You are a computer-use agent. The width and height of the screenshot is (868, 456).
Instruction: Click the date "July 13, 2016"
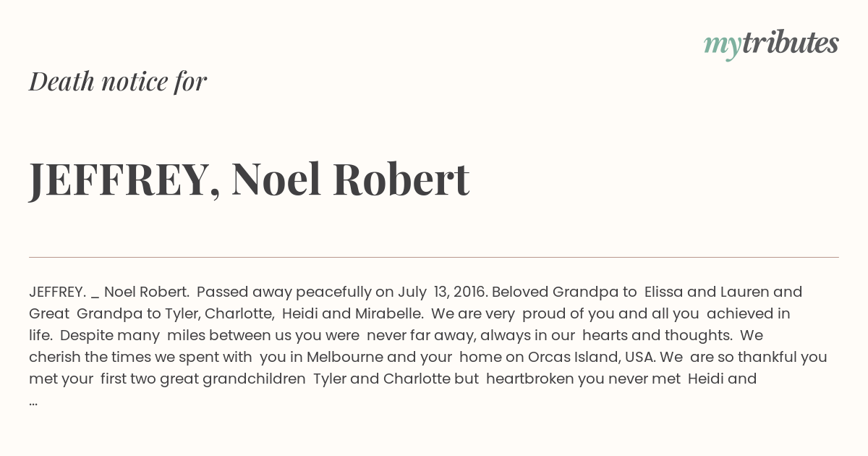click(x=441, y=292)
